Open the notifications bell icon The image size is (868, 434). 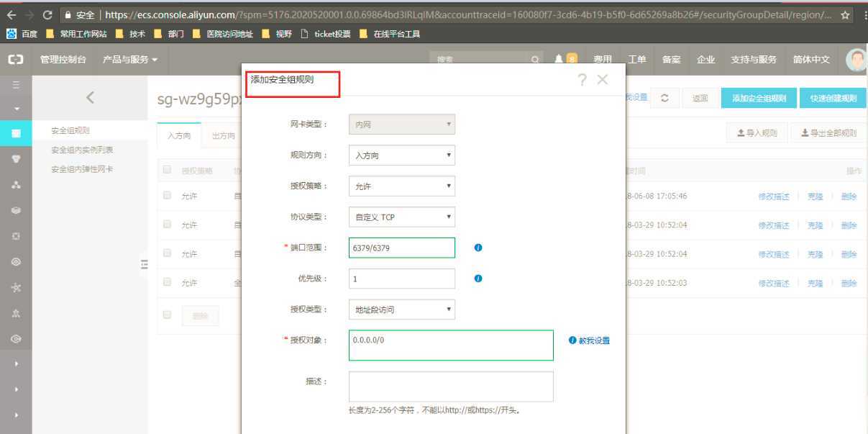[x=559, y=60]
